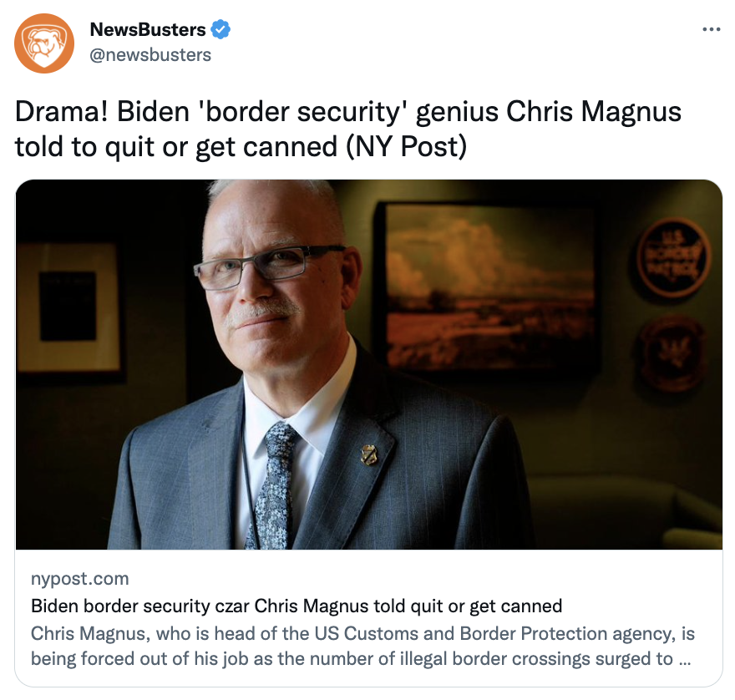Screen dimensions: 735x700
Task: Click the landscape painting in the photo
Action: coord(491,285)
